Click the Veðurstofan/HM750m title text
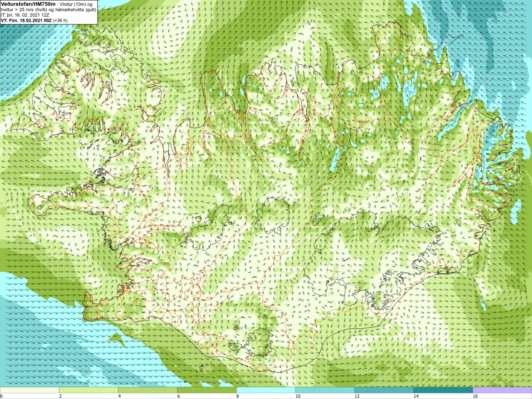Screen dimensions: 532x399 coord(28,4)
